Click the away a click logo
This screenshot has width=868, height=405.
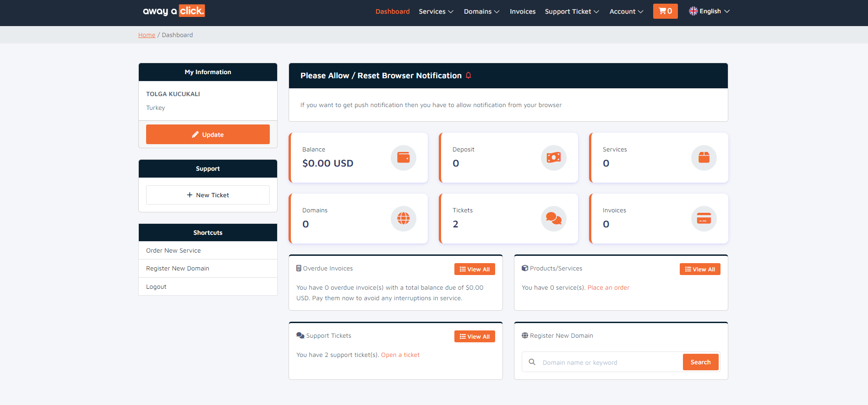(174, 11)
